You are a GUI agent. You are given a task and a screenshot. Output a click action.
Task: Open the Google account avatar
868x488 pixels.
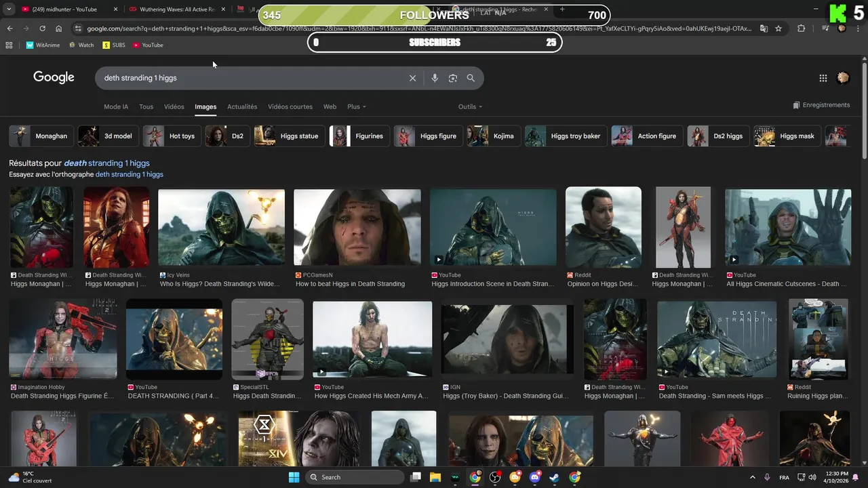844,78
